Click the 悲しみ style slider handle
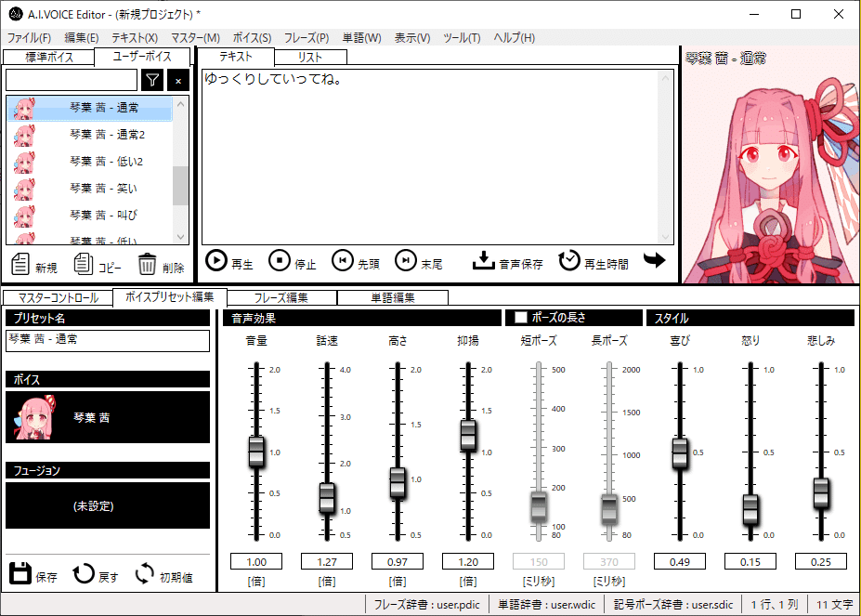The image size is (861, 616). 821,493
